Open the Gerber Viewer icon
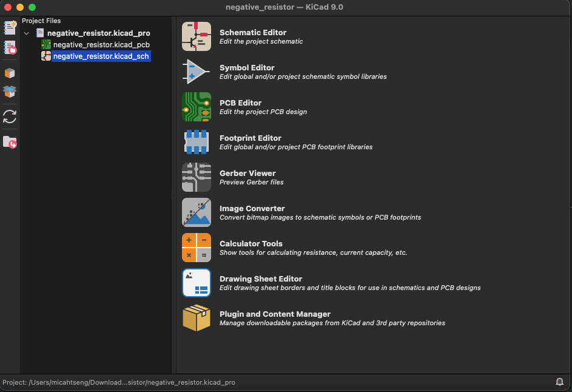Image resolution: width=572 pixels, height=392 pixels. click(197, 177)
